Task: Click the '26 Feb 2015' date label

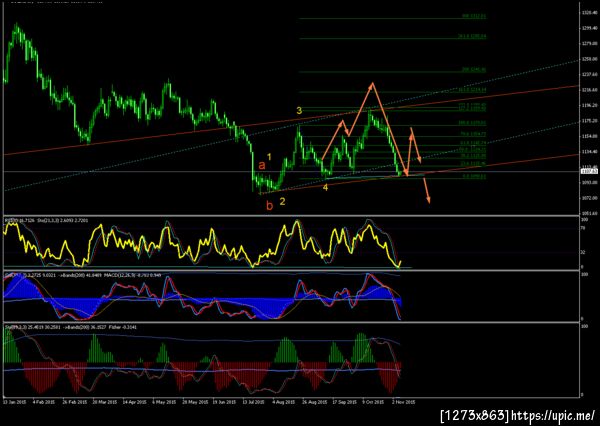Action: (75, 402)
